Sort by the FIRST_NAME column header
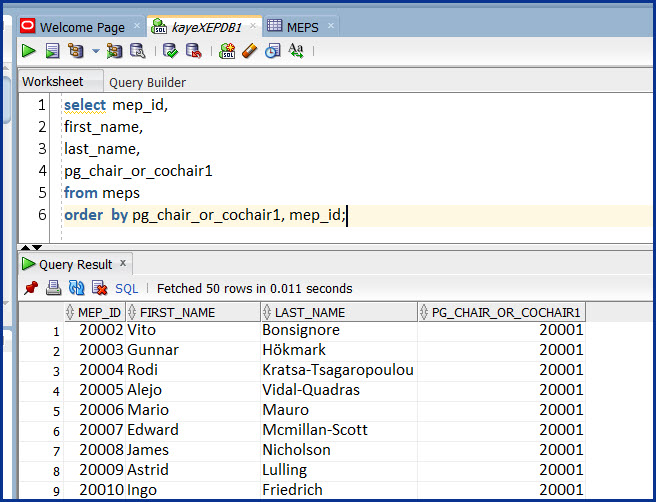Screen dimensions: 656x502 (193, 312)
